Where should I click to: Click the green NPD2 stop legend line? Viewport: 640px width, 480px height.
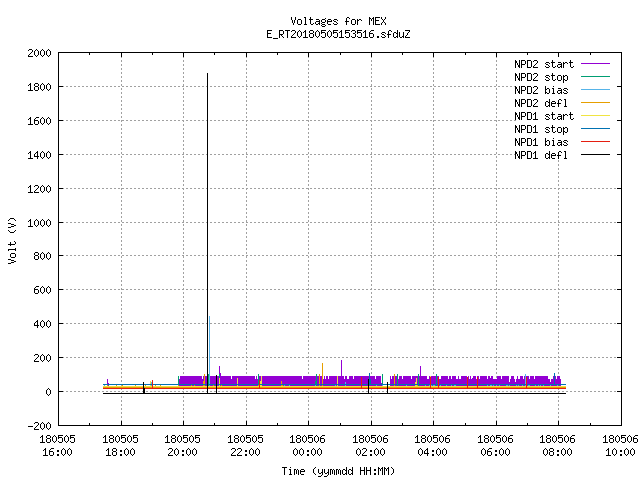click(595, 77)
